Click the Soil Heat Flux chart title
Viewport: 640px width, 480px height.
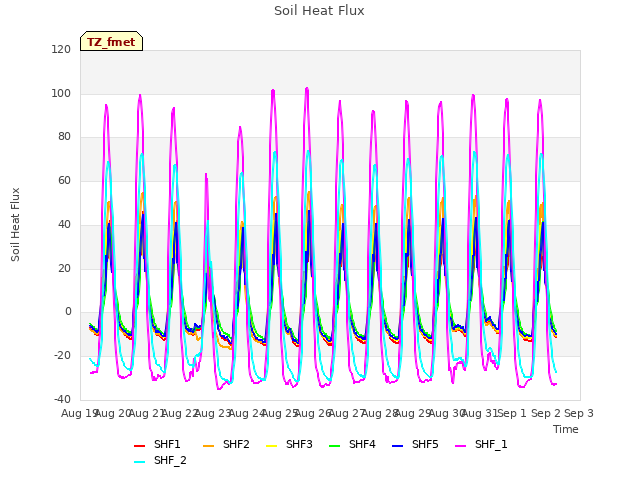[319, 11]
